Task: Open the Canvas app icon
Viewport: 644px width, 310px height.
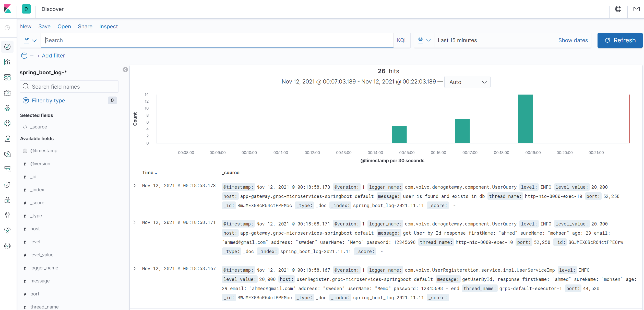Action: (x=7, y=93)
